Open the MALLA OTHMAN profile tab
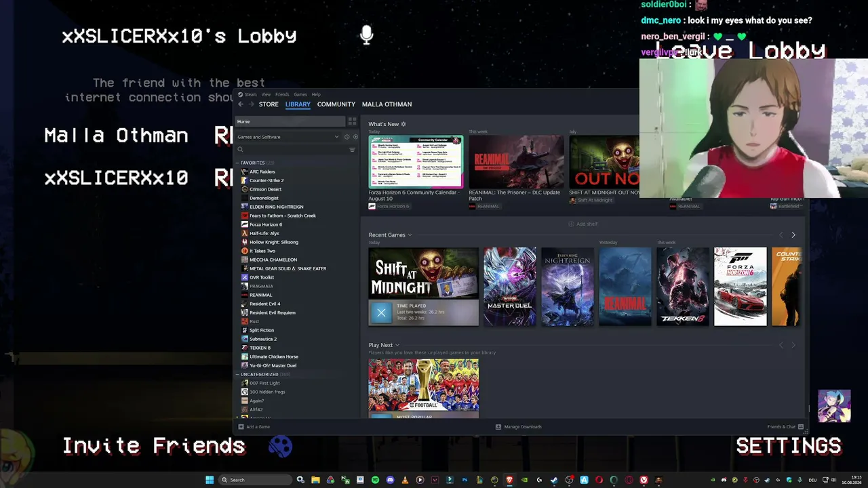Viewport: 868px width, 488px height. click(387, 104)
